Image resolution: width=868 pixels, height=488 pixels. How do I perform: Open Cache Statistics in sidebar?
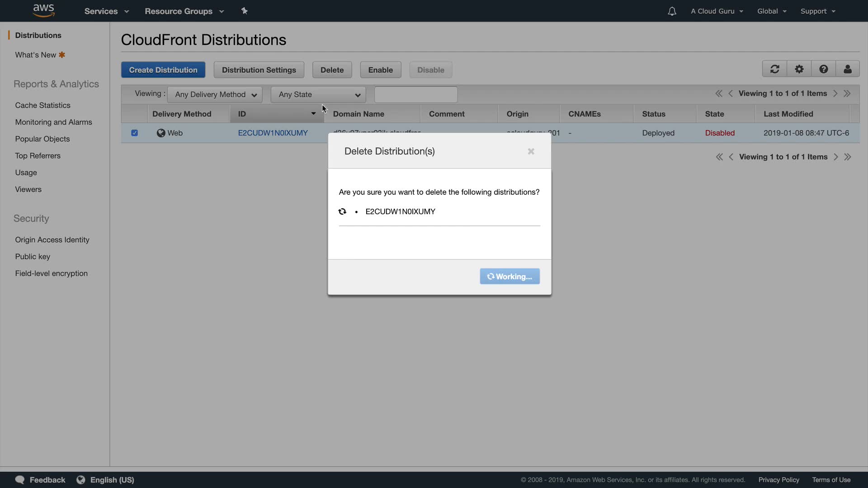pyautogui.click(x=42, y=105)
